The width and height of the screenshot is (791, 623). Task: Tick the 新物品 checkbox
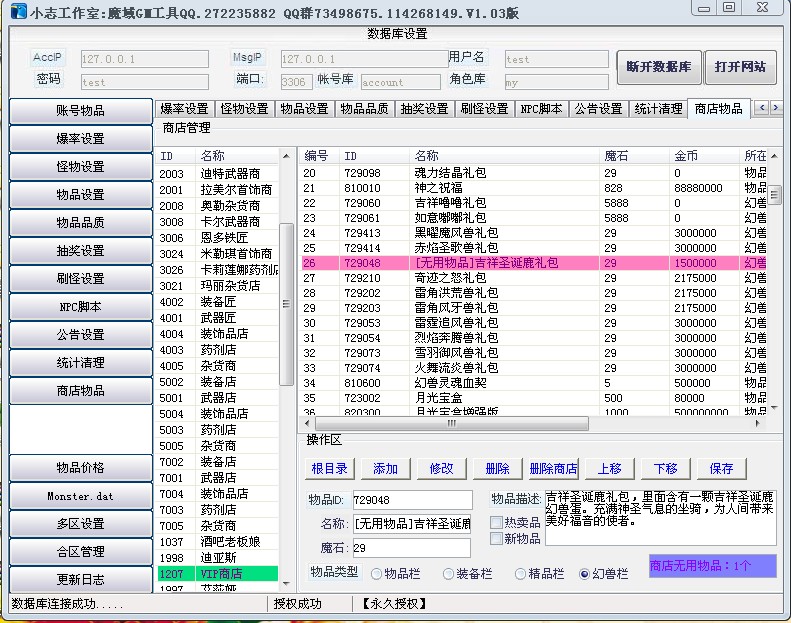(497, 539)
